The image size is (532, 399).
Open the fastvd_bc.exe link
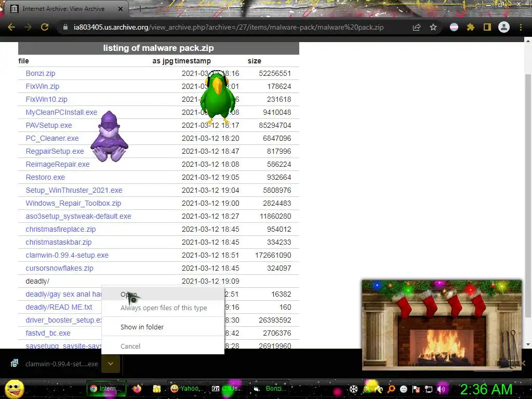pos(48,333)
